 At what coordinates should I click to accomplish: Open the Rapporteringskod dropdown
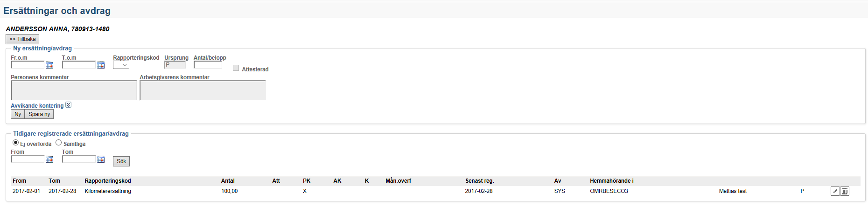point(121,65)
